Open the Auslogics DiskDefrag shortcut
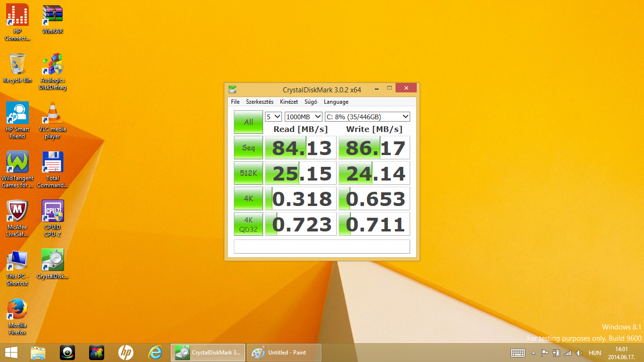The width and height of the screenshot is (644, 362). [52, 65]
